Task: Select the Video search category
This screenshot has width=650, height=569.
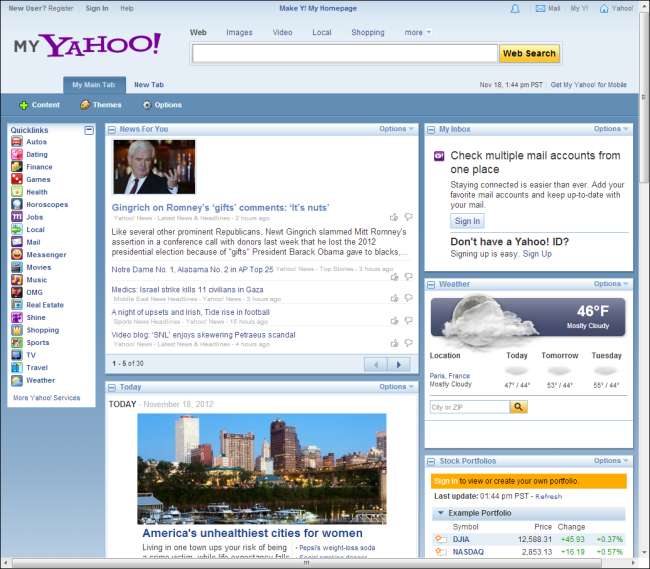Action: [x=282, y=32]
